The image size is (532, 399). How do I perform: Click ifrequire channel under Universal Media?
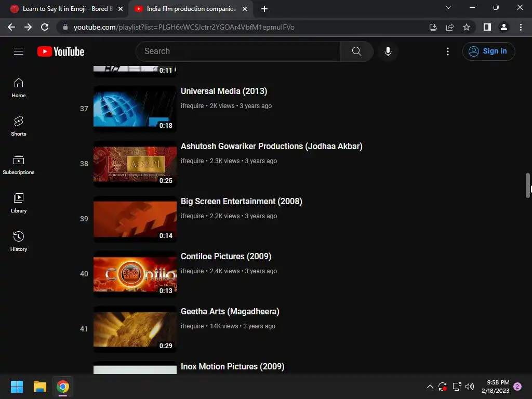192,106
